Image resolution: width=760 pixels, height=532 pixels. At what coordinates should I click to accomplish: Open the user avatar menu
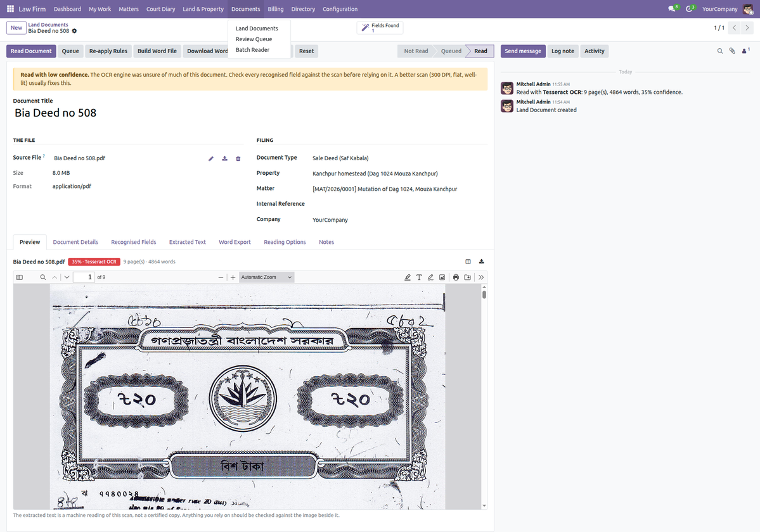click(x=748, y=9)
